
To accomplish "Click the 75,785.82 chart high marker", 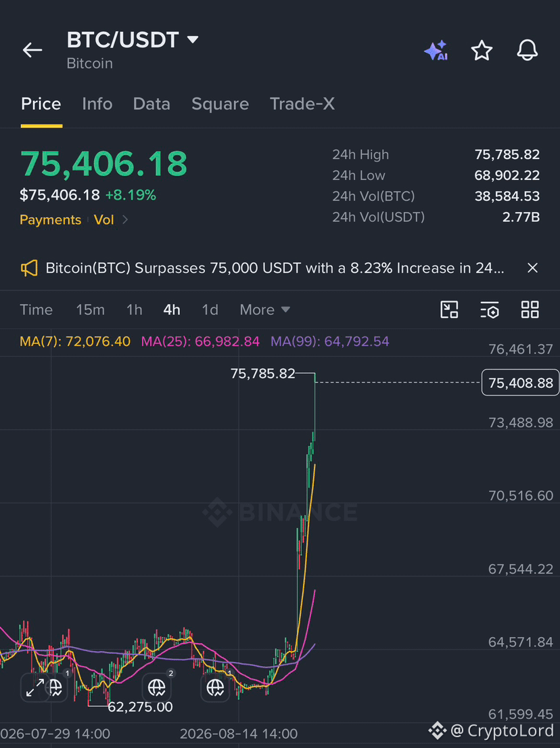I will 262,374.
